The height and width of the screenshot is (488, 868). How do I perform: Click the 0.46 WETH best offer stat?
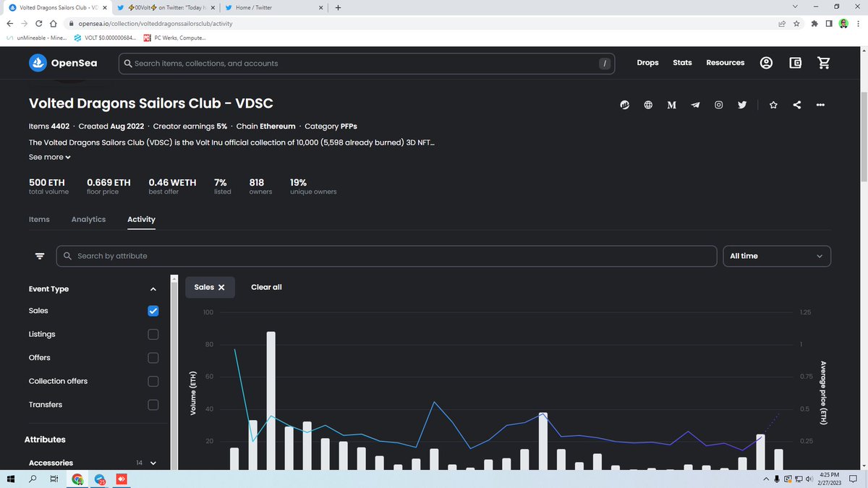tap(172, 187)
